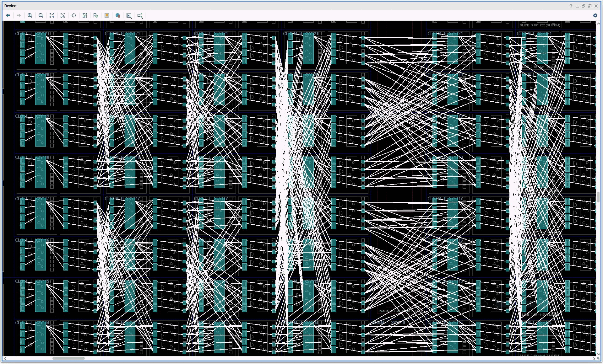Open the nested-squares display dropdown
Screen dimensions: 603x364
coord(129,15)
